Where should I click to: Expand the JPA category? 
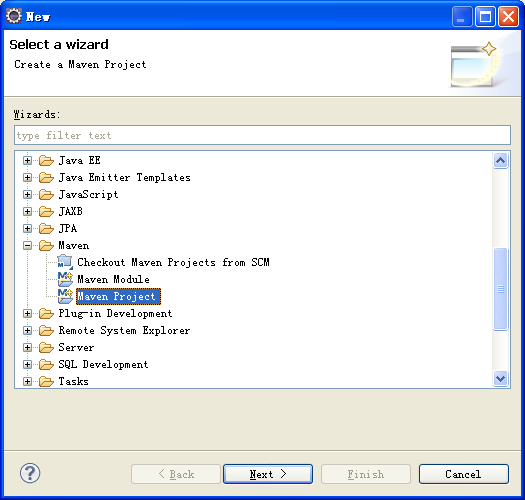point(27,228)
